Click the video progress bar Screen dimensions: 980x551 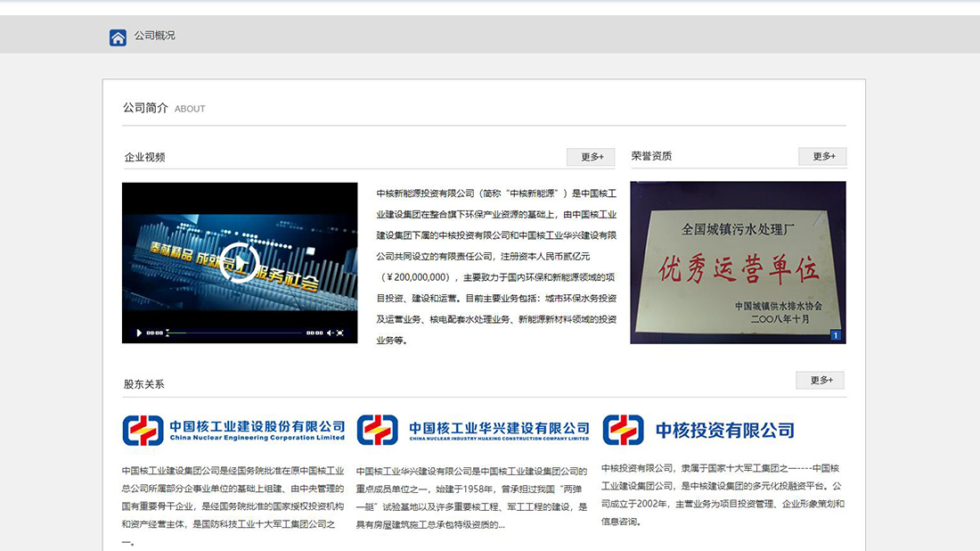(x=234, y=333)
